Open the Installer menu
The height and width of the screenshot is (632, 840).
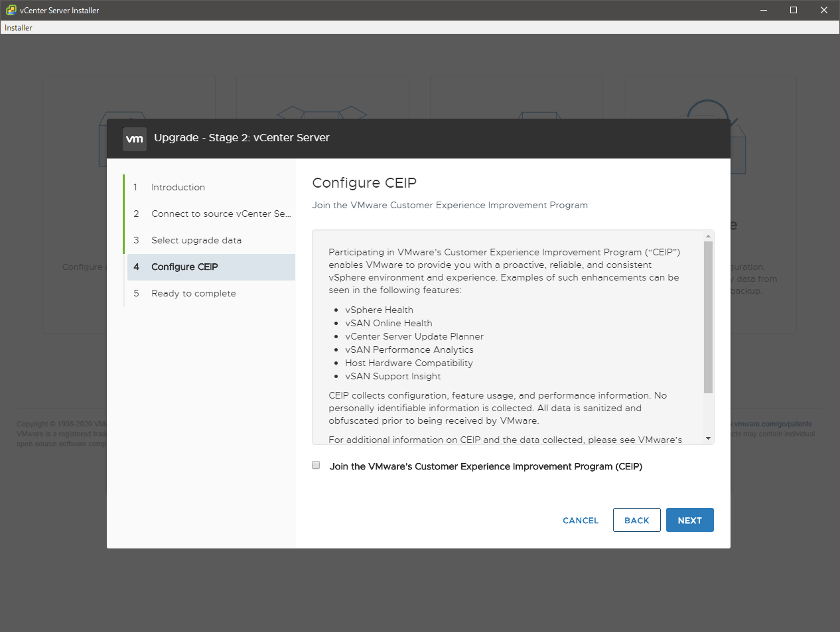click(x=19, y=28)
